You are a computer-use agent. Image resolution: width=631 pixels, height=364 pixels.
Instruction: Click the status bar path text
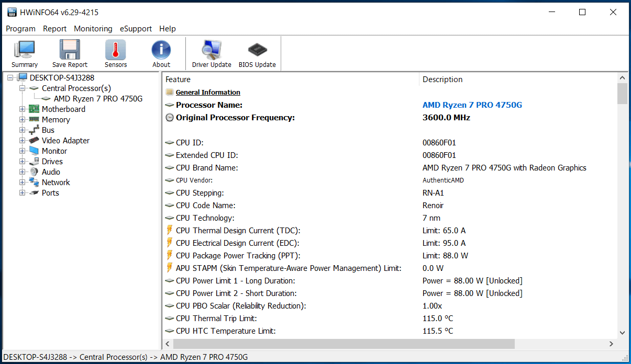126,357
